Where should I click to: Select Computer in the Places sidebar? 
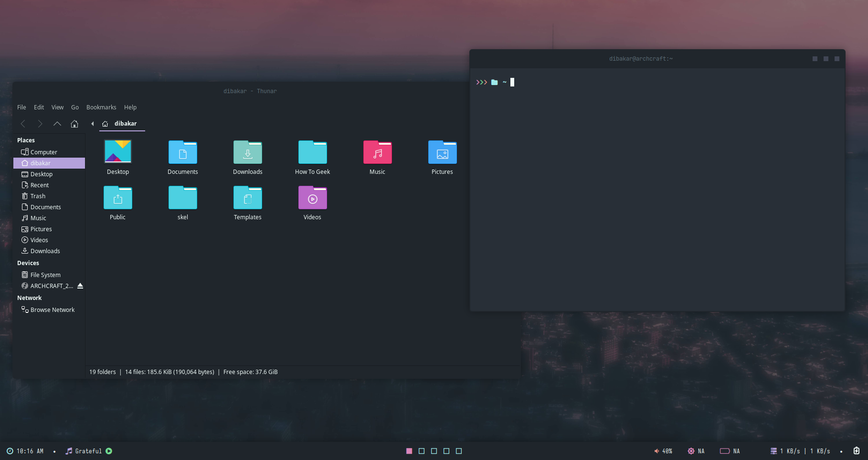(49, 152)
